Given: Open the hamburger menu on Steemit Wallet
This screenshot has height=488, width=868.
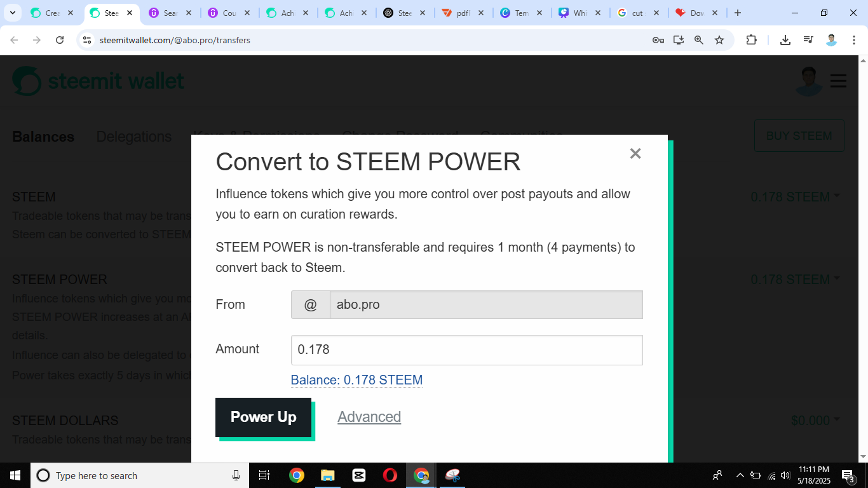Looking at the screenshot, I should click(838, 81).
